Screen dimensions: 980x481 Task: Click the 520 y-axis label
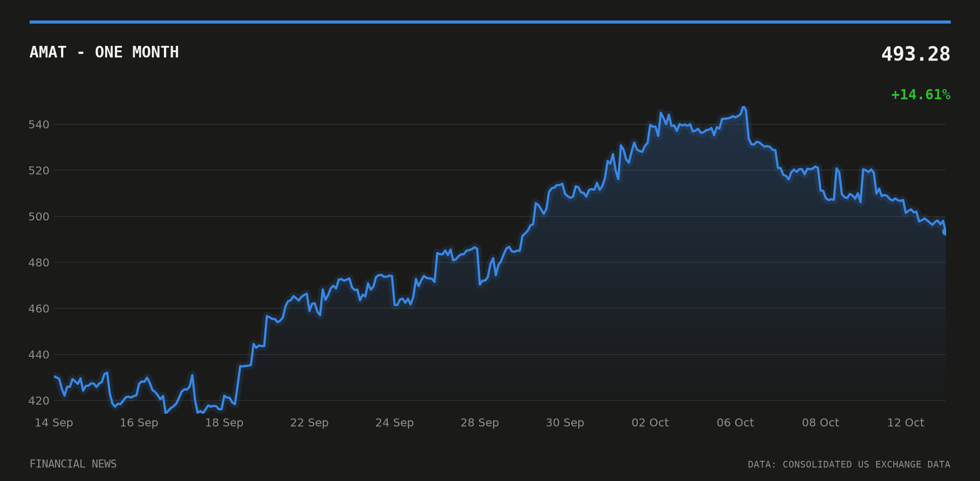[39, 171]
